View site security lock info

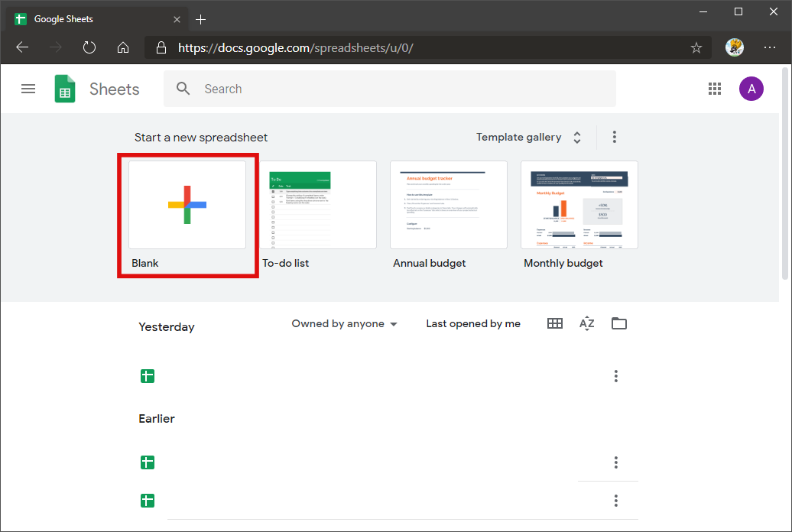coord(161,47)
